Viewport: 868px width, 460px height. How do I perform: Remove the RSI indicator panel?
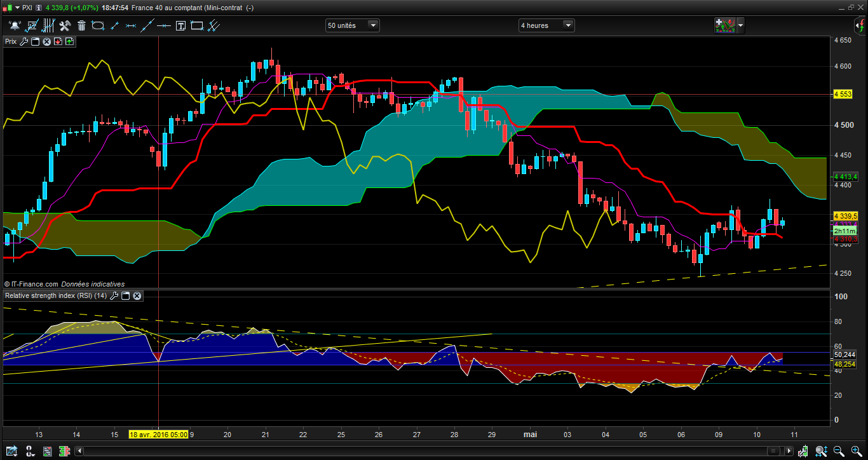[x=137, y=295]
